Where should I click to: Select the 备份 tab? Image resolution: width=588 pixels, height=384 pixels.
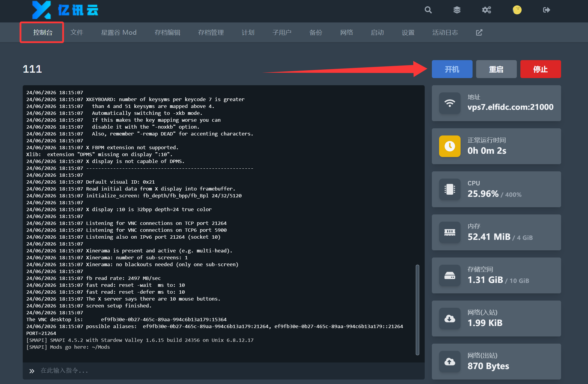tap(316, 32)
